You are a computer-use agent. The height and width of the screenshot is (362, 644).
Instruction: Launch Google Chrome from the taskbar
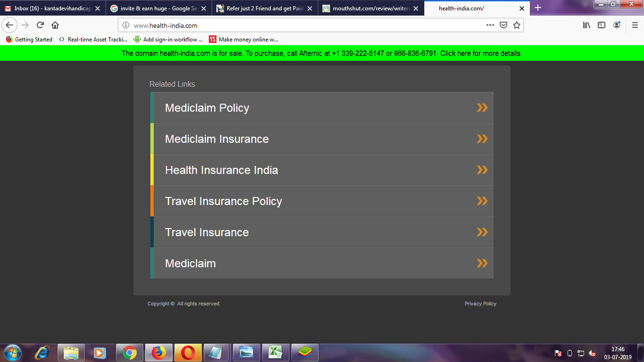129,353
